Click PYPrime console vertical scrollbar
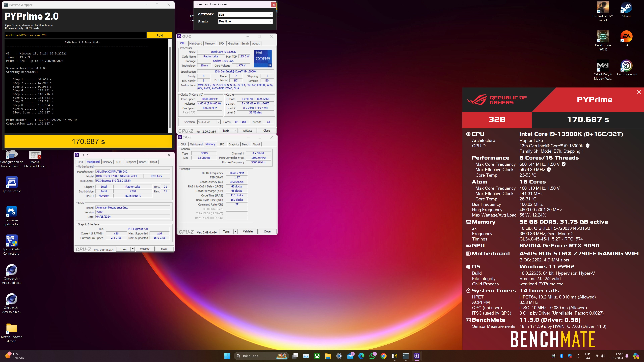The height and width of the screenshot is (362, 644). [x=170, y=87]
